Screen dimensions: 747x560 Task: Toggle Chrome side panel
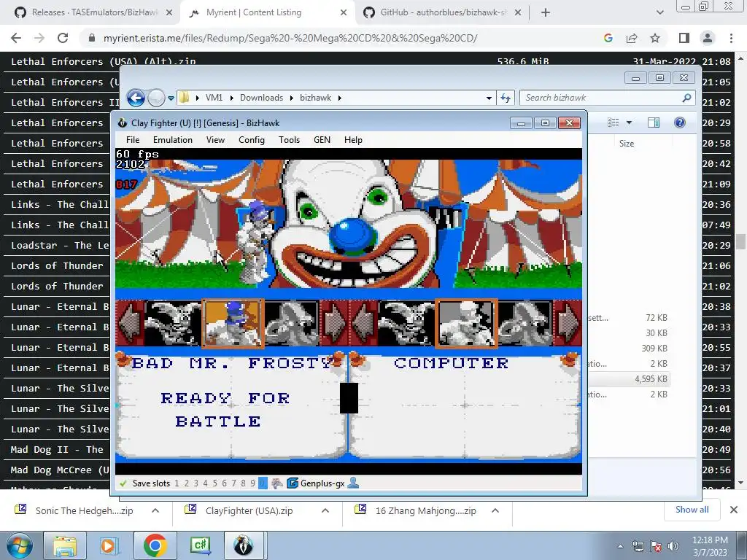coord(684,38)
